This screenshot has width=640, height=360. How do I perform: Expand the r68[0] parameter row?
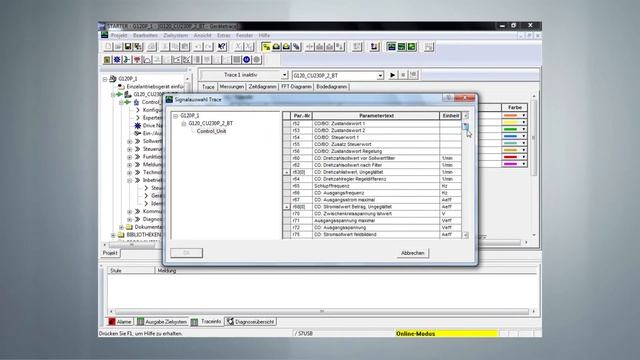coord(287,207)
